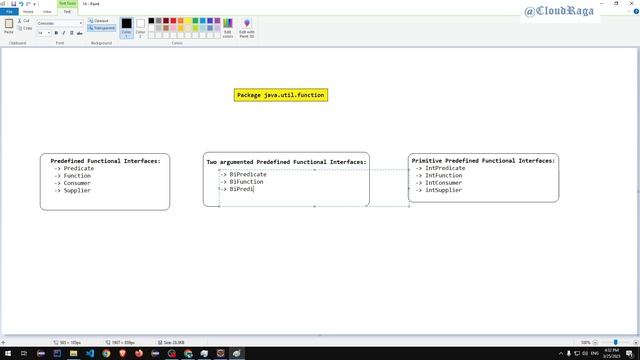Undo the last action
The image size is (640, 360).
(x=21, y=4)
